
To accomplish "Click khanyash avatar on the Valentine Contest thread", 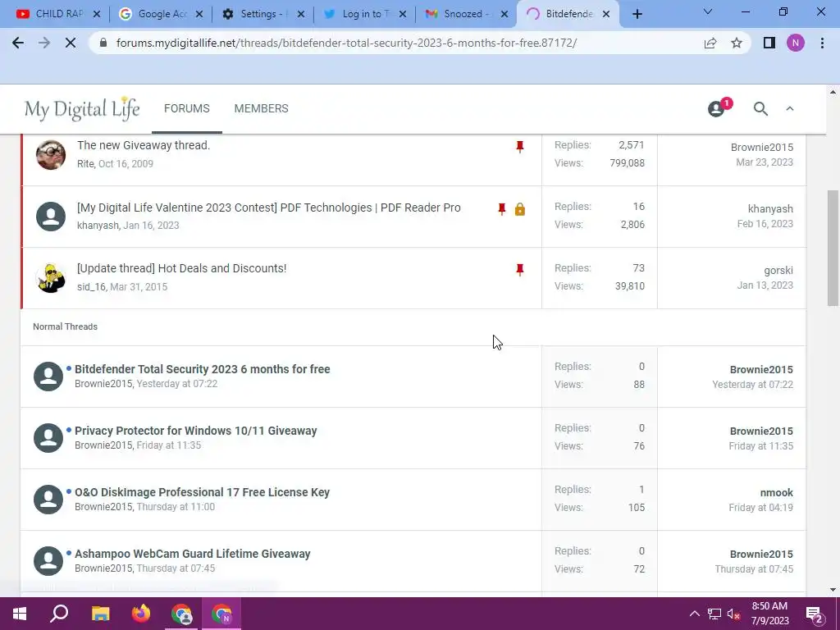I will 50,217.
